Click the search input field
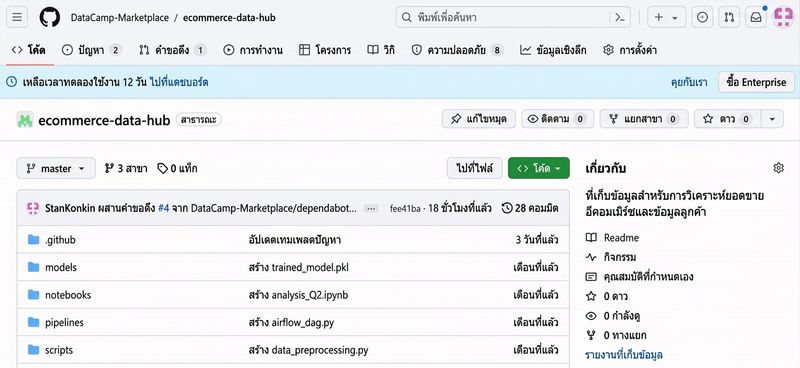This screenshot has height=368, width=800. 513,17
